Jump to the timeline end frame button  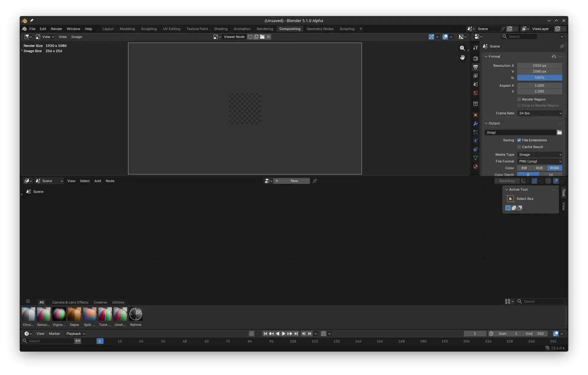(x=296, y=334)
